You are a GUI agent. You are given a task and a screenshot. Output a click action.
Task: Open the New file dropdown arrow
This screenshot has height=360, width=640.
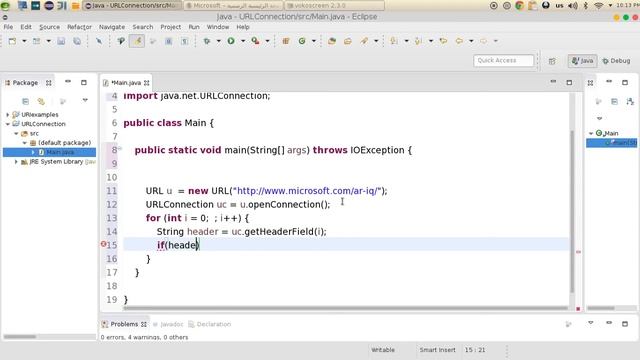(24, 41)
